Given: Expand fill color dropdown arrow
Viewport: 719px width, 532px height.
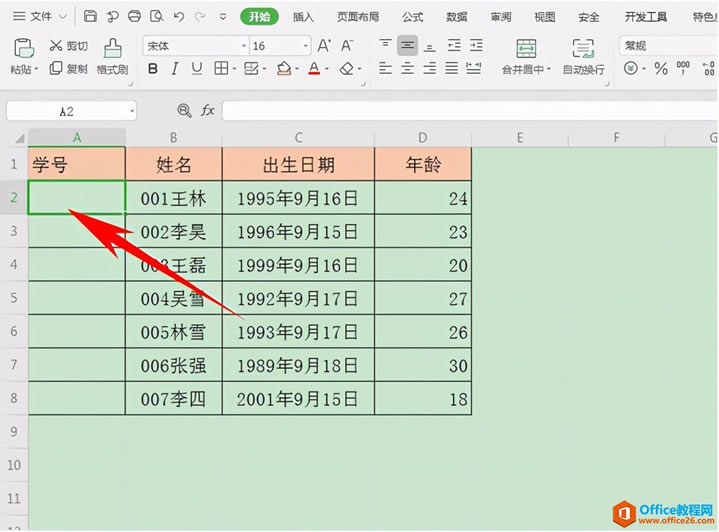Looking at the screenshot, I should click(297, 69).
